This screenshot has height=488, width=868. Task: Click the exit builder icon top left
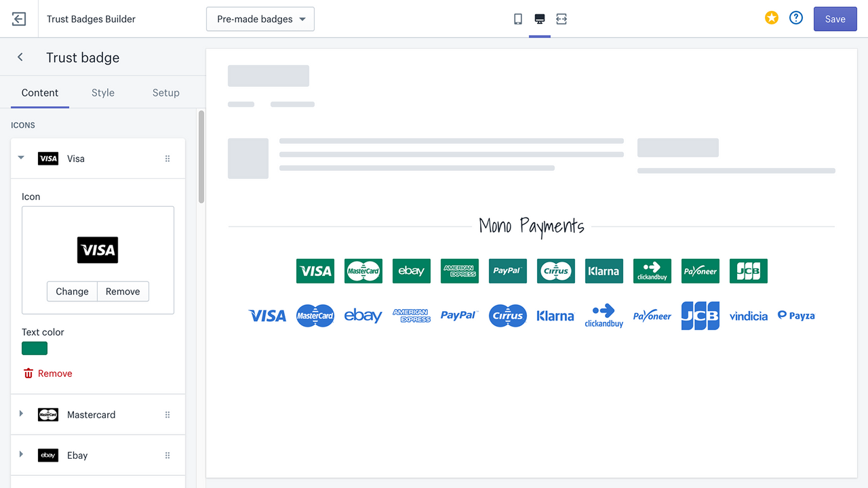click(x=18, y=18)
